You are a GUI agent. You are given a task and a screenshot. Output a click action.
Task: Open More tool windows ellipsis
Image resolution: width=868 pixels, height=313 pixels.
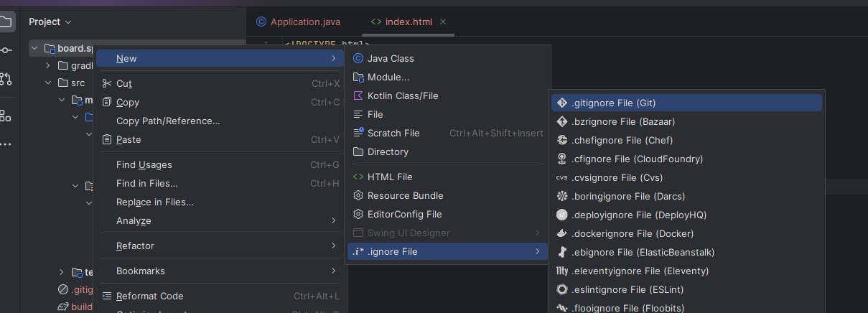(6, 144)
